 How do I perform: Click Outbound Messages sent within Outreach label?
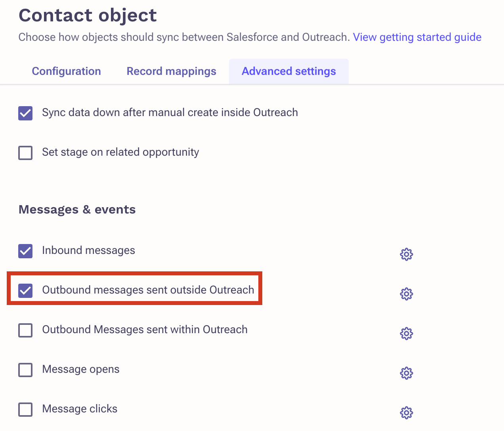tap(145, 330)
